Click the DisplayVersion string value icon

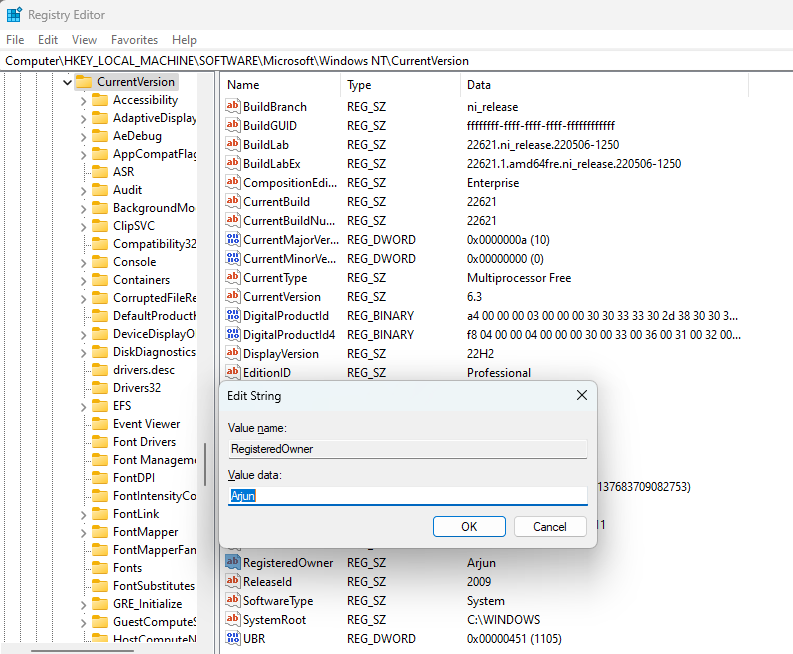point(233,353)
